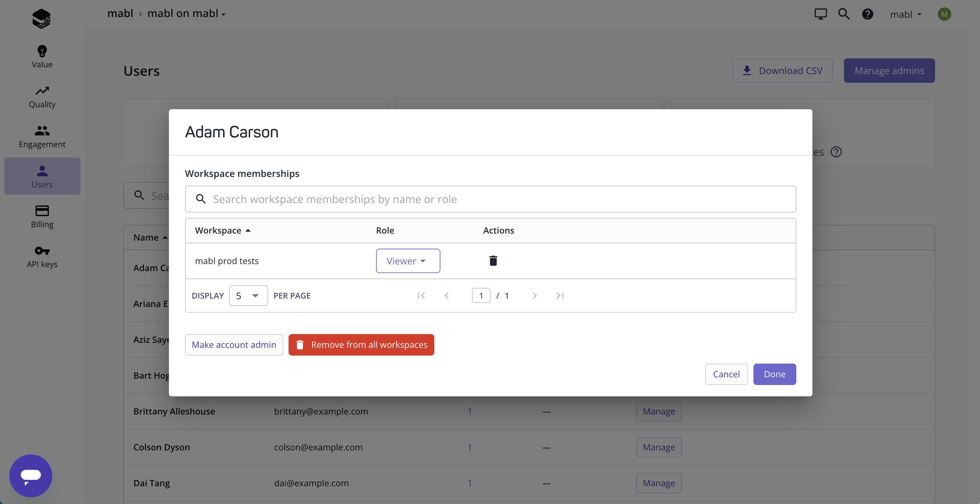
Task: Click the Brittany Alleshouse name cell
Action: click(174, 411)
